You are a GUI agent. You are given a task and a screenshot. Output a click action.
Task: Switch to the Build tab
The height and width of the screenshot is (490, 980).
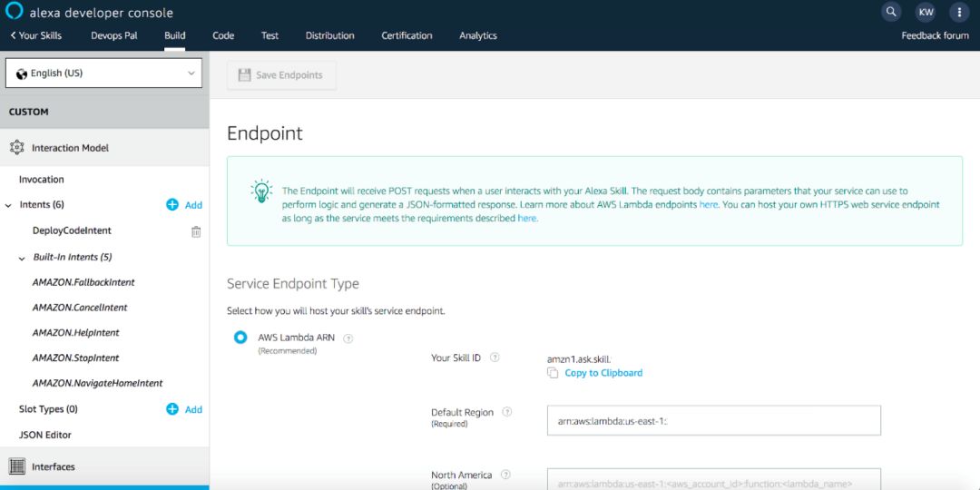175,35
